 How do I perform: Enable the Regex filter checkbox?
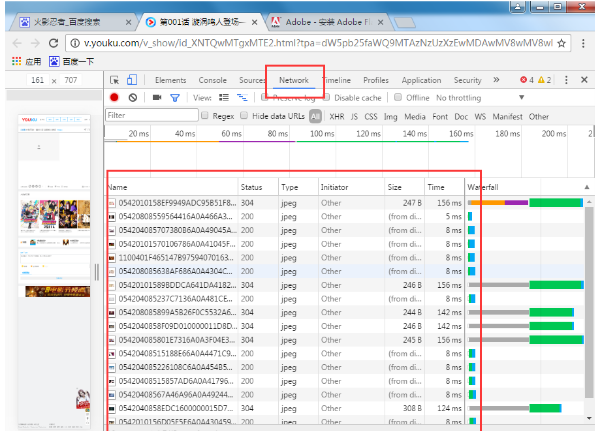coord(204,116)
